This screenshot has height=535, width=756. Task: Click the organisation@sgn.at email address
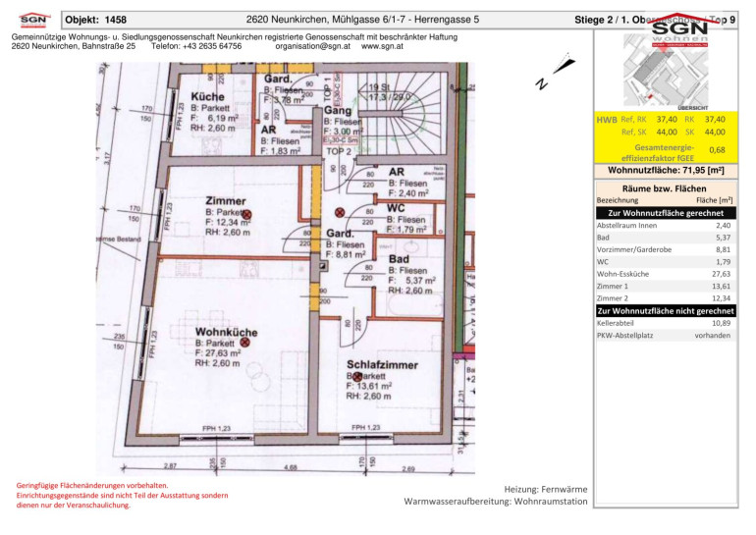pos(311,46)
